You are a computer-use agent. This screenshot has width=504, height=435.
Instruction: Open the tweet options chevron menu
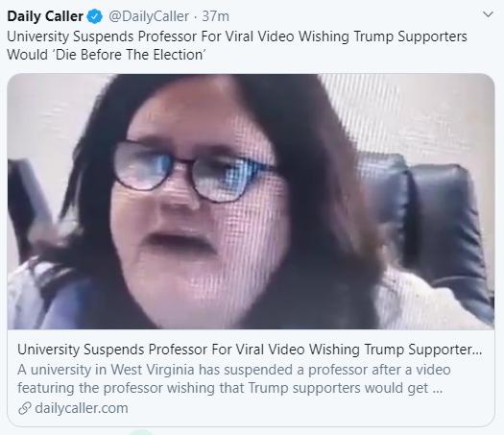488,14
